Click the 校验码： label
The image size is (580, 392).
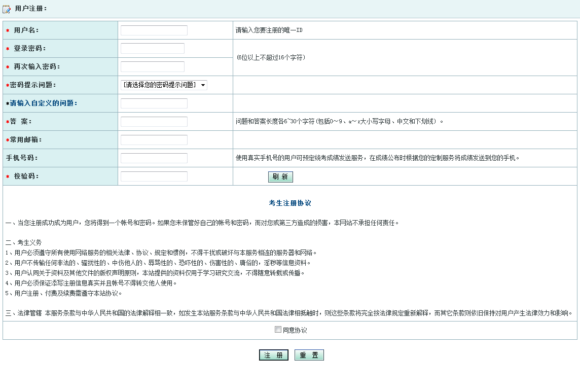[26, 176]
